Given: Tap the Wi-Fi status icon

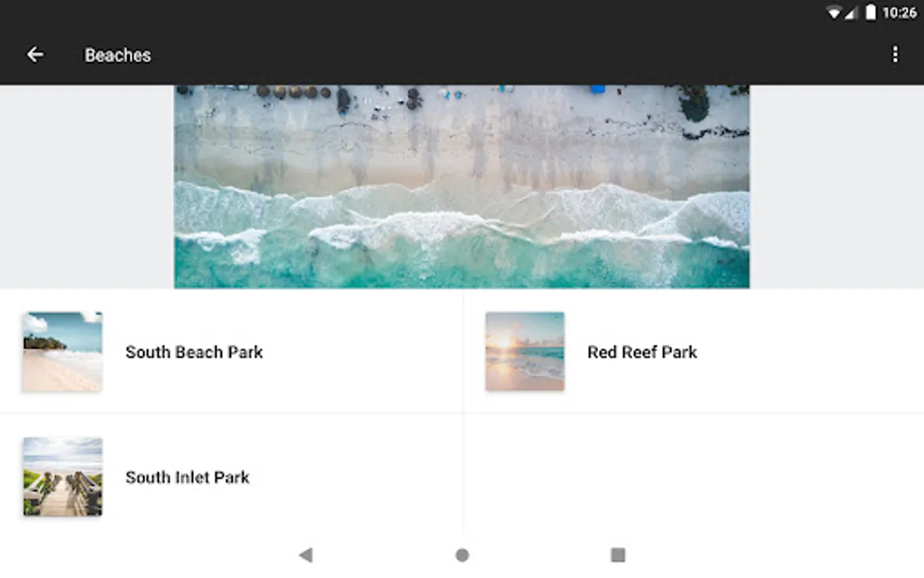Looking at the screenshot, I should point(834,12).
